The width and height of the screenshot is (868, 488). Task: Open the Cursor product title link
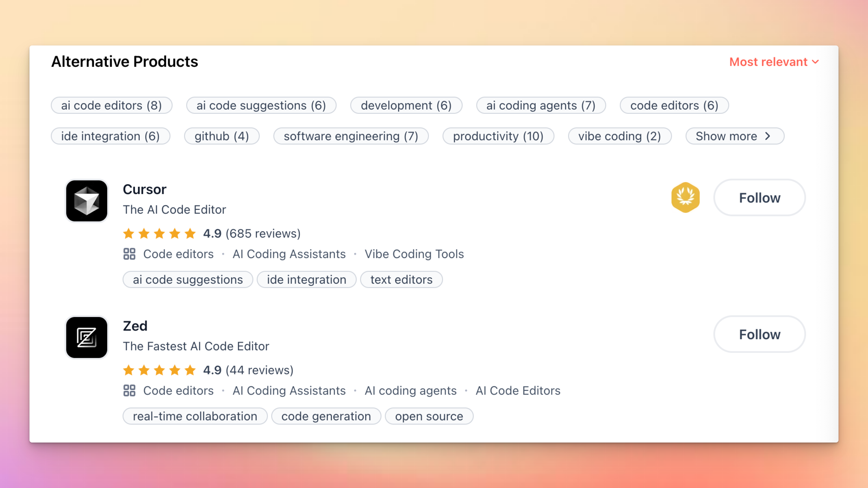(145, 189)
